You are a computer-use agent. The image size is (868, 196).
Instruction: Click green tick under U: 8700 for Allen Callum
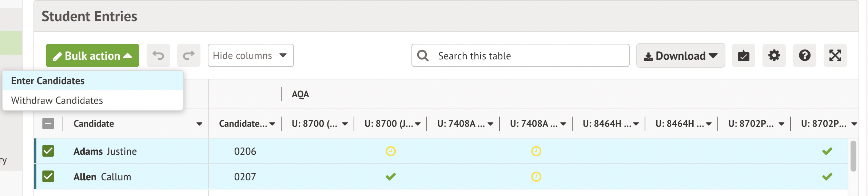coord(391,177)
